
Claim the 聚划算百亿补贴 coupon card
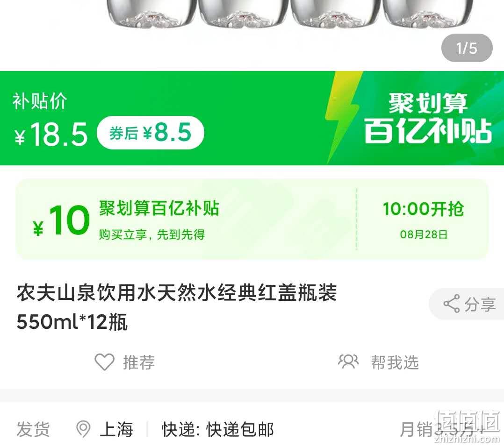(x=252, y=220)
